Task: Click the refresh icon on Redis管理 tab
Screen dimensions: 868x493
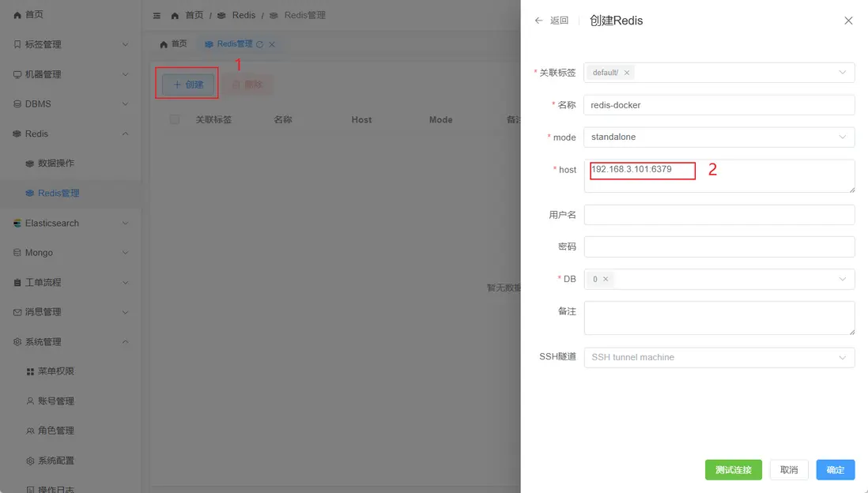Action: [259, 44]
